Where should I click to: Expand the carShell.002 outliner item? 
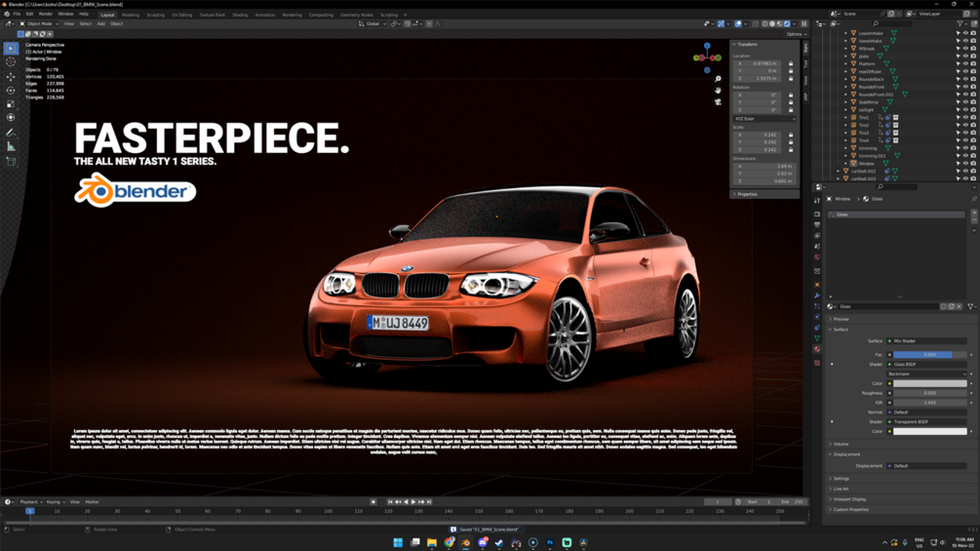point(839,172)
